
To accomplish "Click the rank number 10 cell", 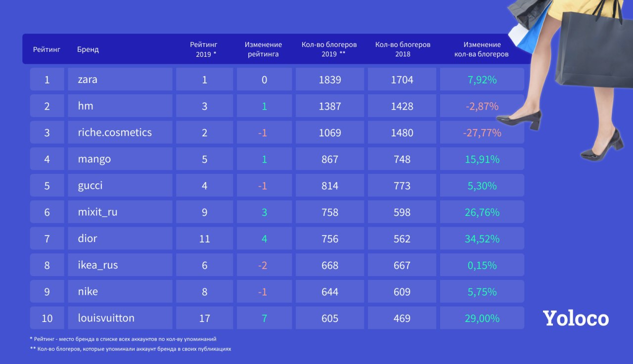I will coord(47,318).
